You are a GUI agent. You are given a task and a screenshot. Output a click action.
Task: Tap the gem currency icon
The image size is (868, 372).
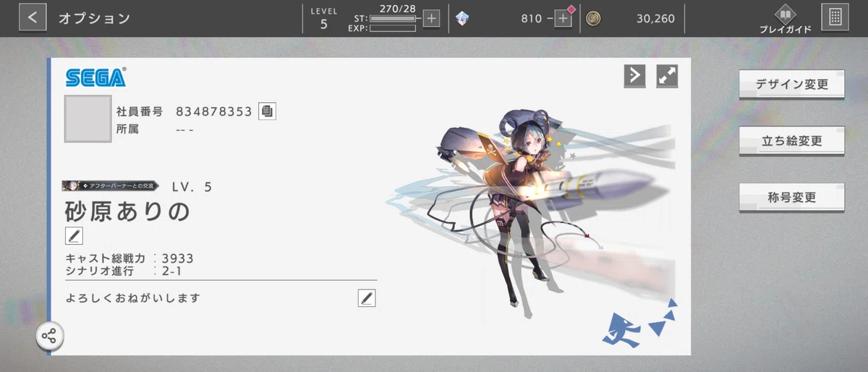point(461,19)
